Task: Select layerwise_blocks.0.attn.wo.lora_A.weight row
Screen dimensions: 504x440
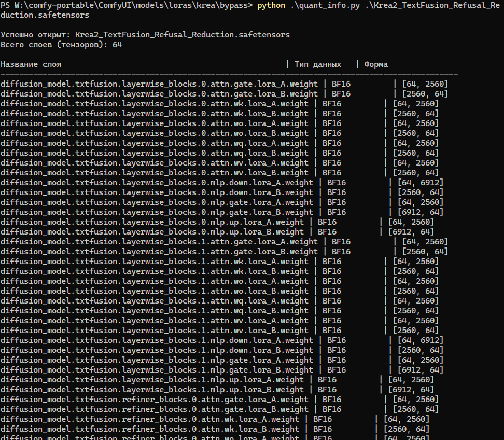Action: pyautogui.click(x=219, y=123)
